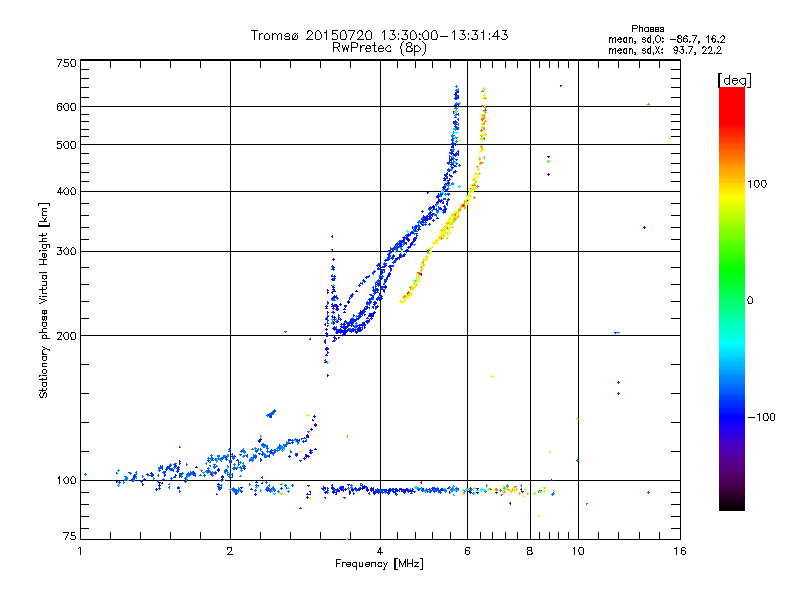Click the 'Phases' header label
The width and height of the screenshot is (800, 600).
click(x=647, y=29)
